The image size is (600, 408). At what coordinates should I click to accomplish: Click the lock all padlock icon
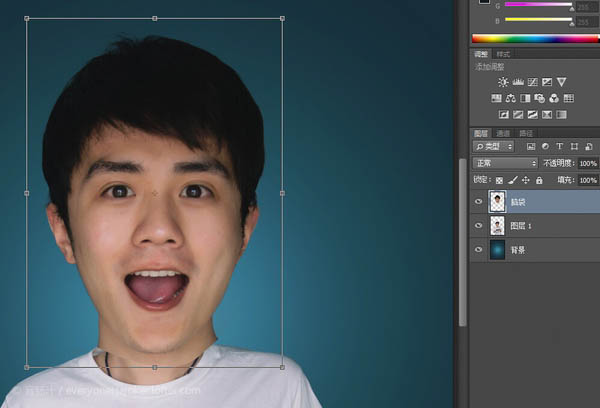click(539, 180)
